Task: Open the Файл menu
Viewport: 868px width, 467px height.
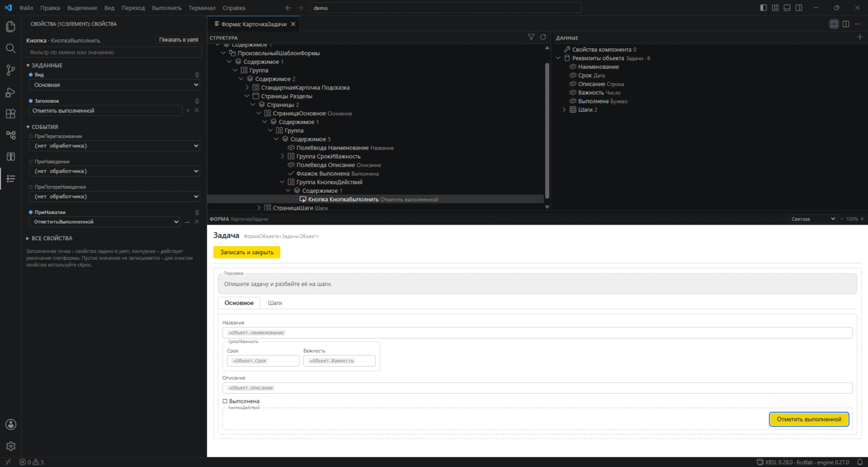Action: point(26,8)
